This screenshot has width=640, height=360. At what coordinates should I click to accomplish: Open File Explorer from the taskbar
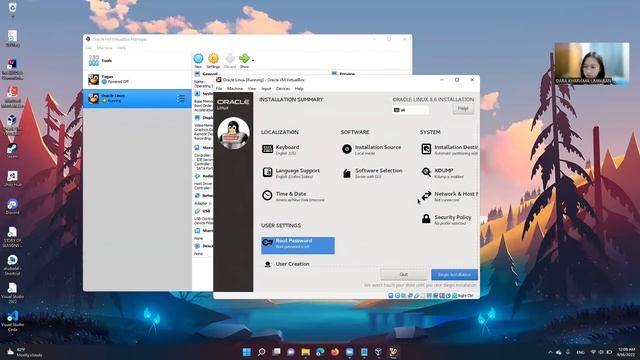305,352
